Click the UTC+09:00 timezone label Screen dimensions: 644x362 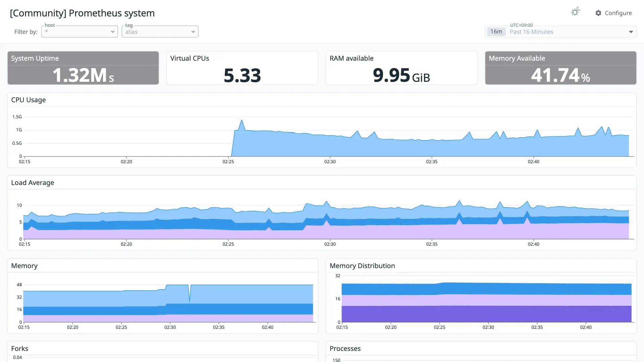(521, 25)
